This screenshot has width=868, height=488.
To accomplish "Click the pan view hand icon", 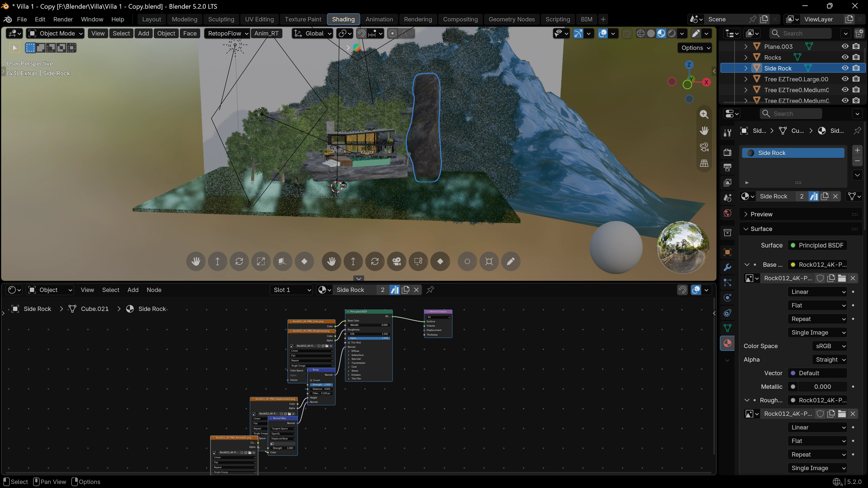I will click(704, 131).
